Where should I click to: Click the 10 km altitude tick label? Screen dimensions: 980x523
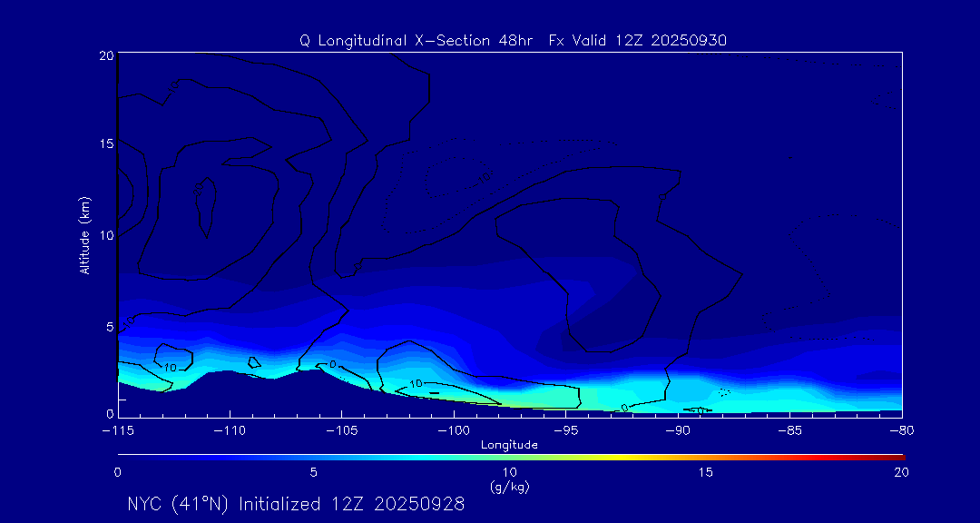pos(104,235)
